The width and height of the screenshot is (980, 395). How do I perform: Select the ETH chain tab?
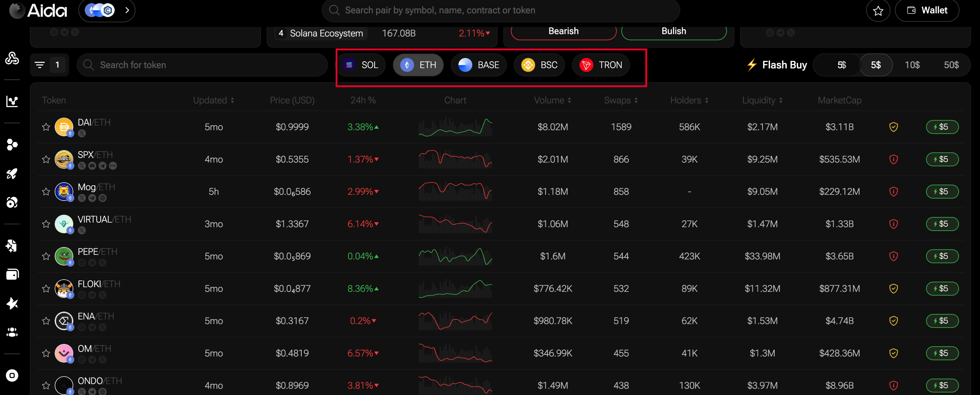click(x=418, y=65)
